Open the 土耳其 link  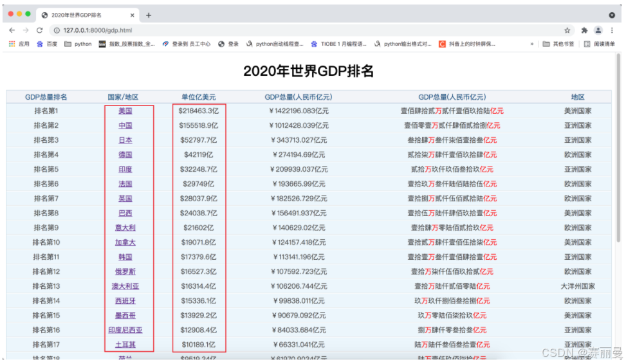point(125,345)
